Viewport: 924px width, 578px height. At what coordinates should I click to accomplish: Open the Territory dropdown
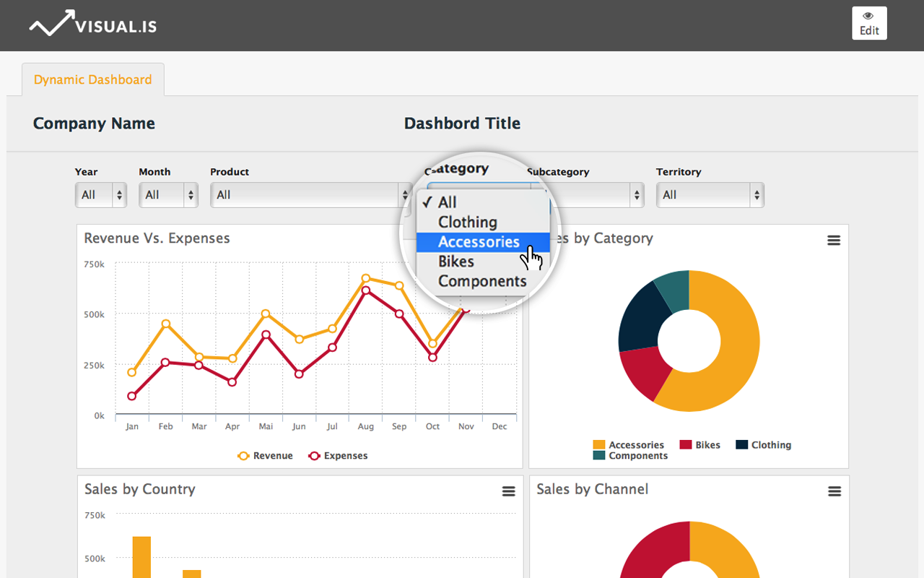click(x=710, y=195)
